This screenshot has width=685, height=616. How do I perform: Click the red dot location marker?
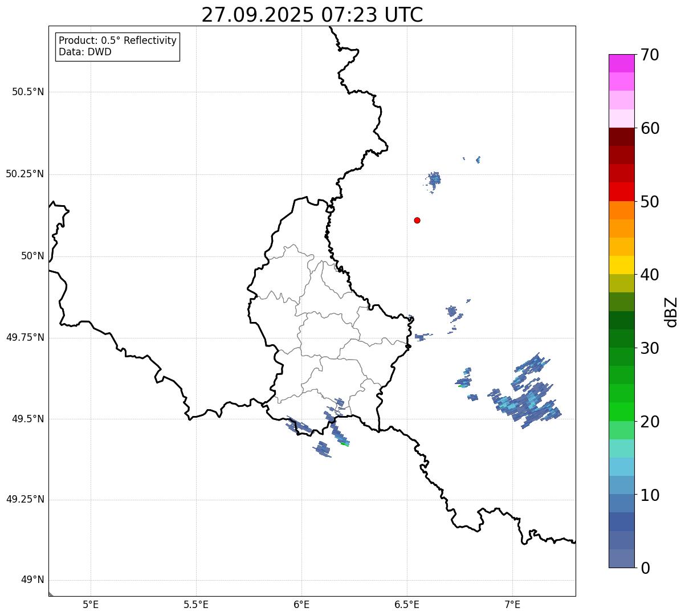tap(417, 220)
